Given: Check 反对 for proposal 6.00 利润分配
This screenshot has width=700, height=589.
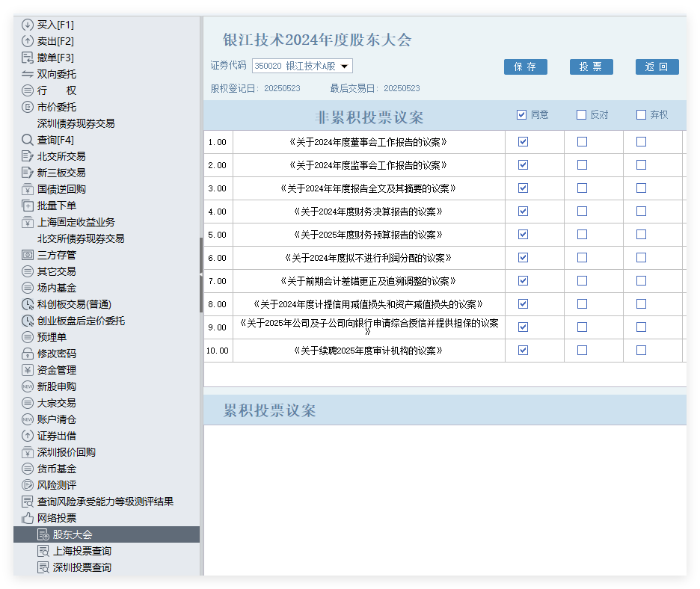Looking at the screenshot, I should click(582, 258).
